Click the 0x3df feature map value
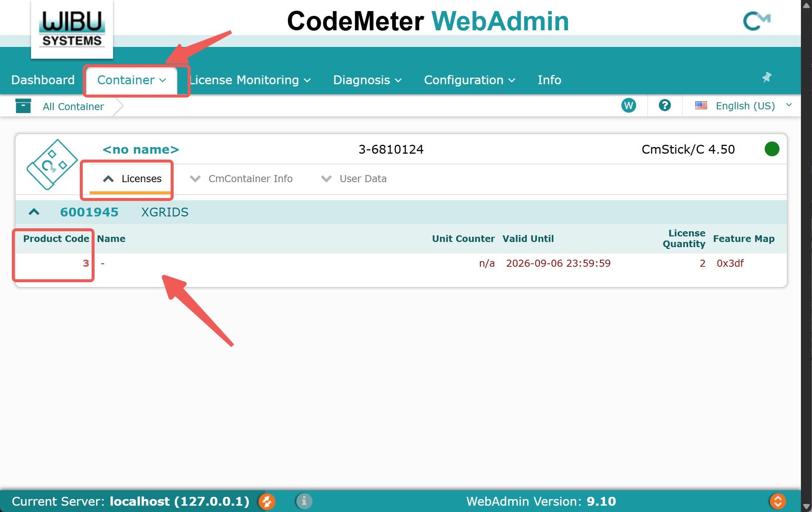This screenshot has height=512, width=812. 730,263
